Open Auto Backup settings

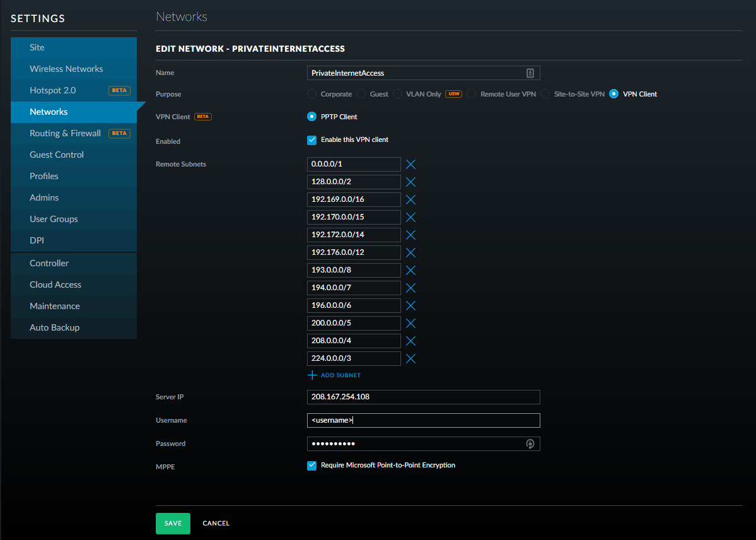pyautogui.click(x=74, y=327)
